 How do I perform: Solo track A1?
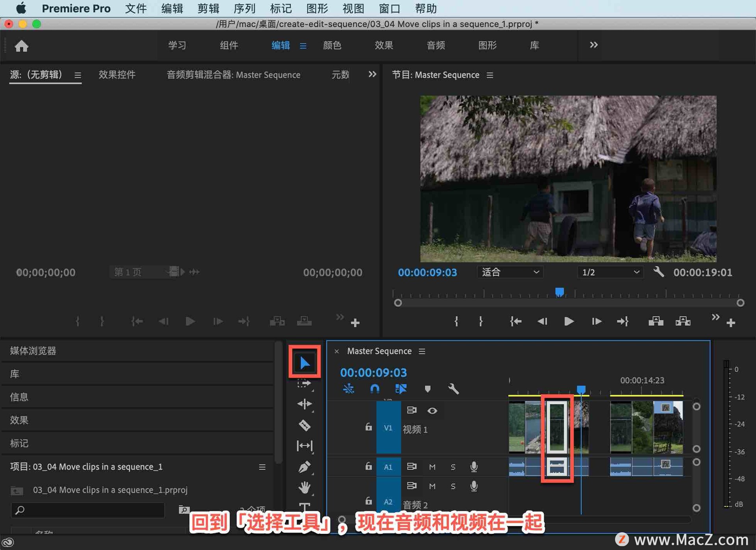coord(453,467)
